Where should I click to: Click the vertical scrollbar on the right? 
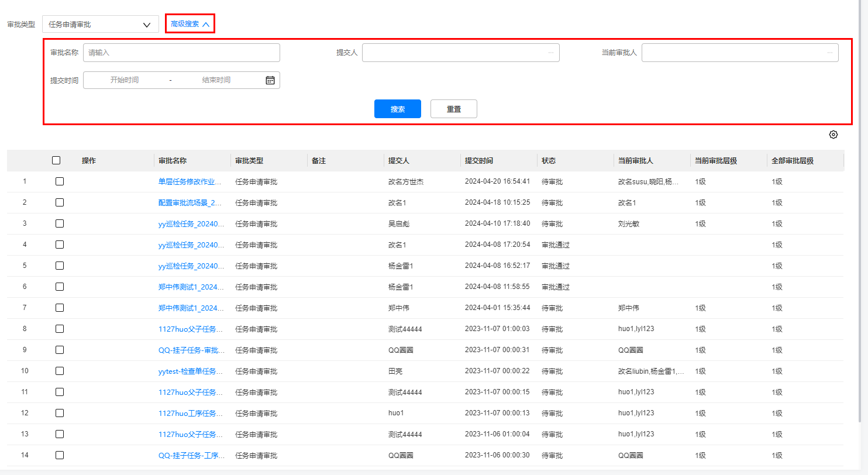click(859, 211)
